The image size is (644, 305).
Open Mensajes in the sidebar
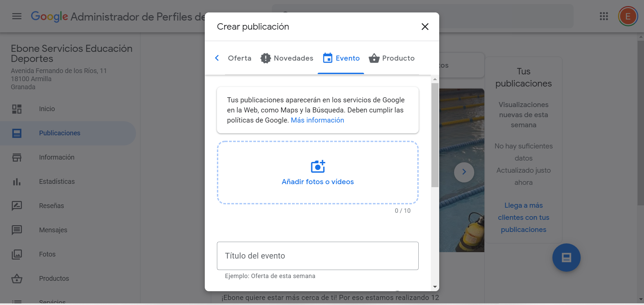coord(53,230)
